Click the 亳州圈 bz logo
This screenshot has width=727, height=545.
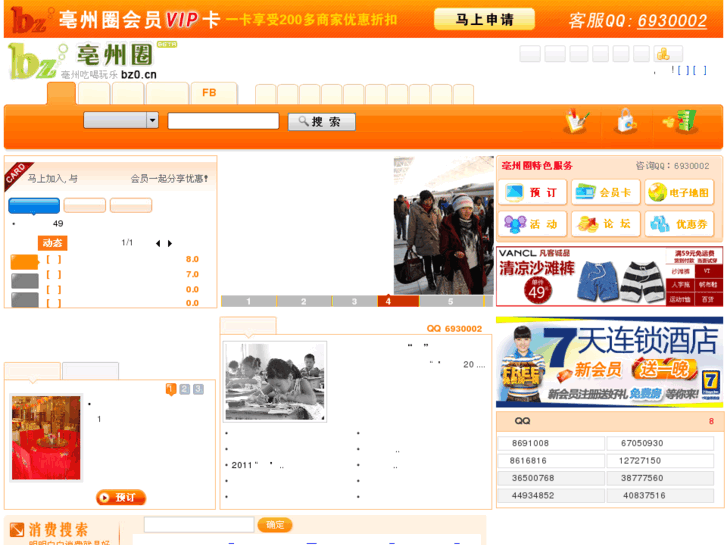[83, 61]
